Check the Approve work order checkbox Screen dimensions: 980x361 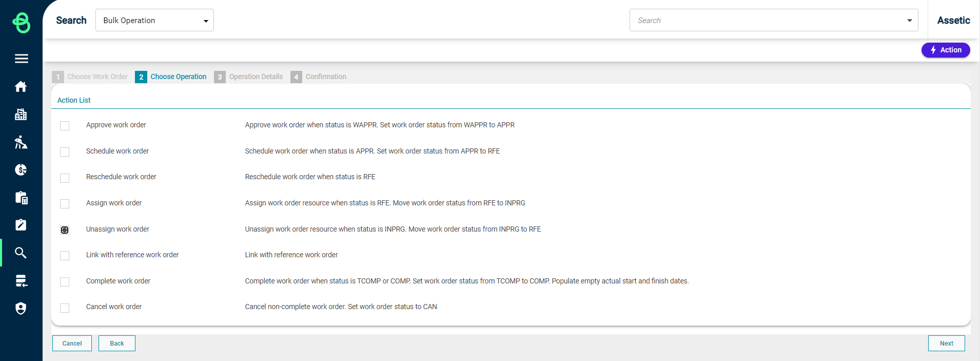click(65, 126)
